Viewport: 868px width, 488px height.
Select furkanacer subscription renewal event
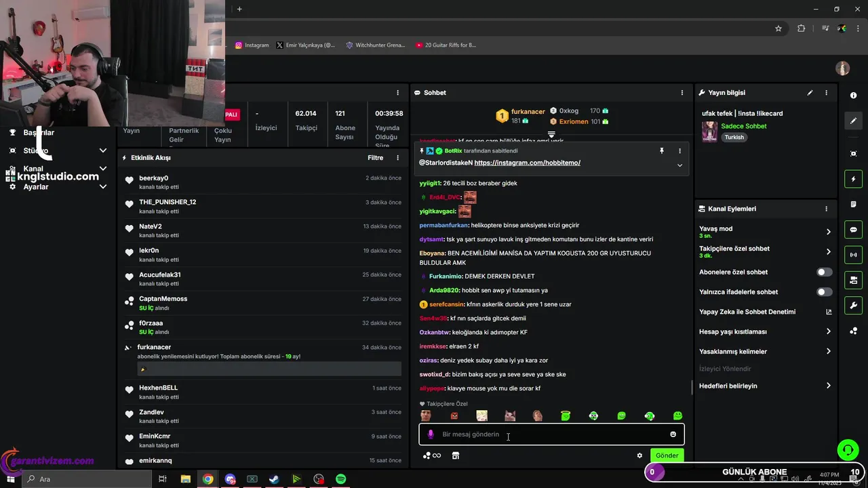click(x=263, y=359)
